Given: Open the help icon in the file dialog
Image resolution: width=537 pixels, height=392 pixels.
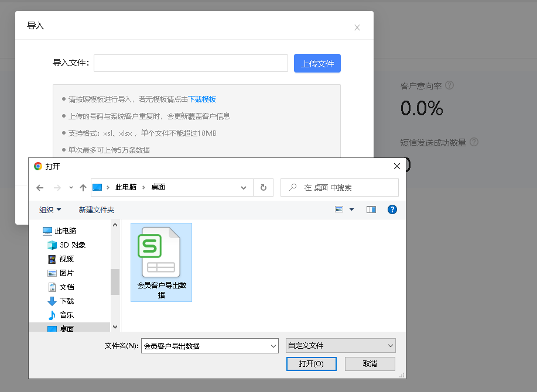Looking at the screenshot, I should point(392,209).
